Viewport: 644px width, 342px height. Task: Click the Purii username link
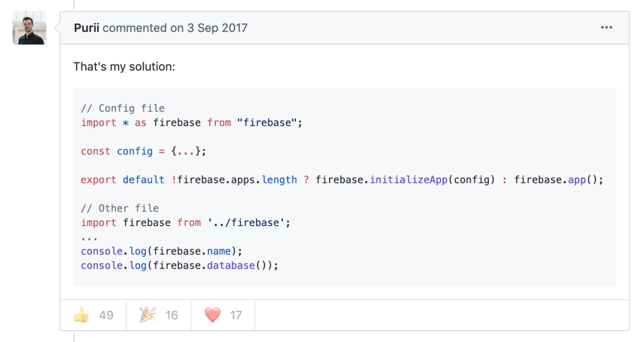[86, 28]
